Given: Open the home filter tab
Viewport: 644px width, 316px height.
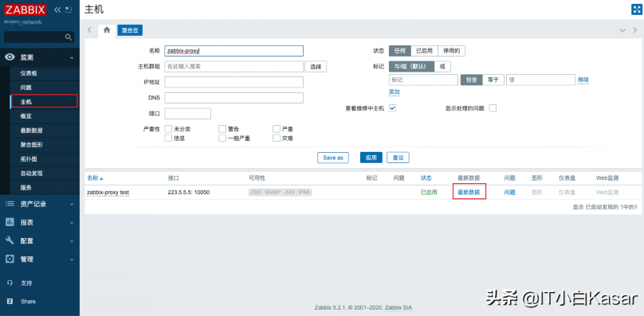Looking at the screenshot, I should click(107, 30).
